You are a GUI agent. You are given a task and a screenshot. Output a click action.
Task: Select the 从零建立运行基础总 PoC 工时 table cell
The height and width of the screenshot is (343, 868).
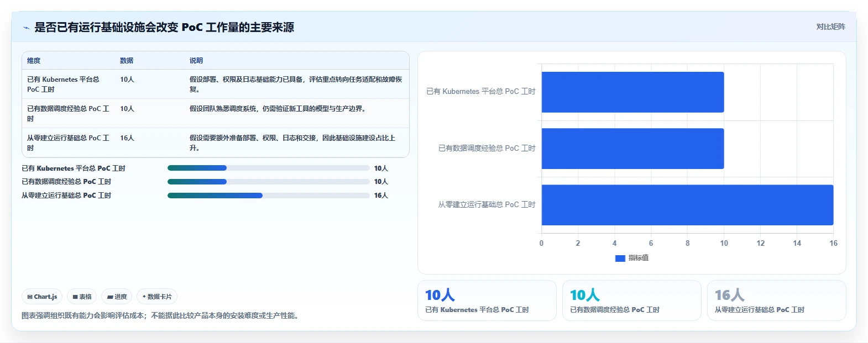point(69,143)
